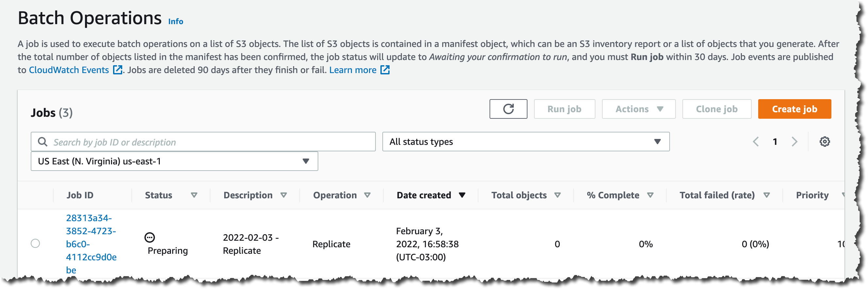Open the table preferences gear icon

(x=824, y=142)
